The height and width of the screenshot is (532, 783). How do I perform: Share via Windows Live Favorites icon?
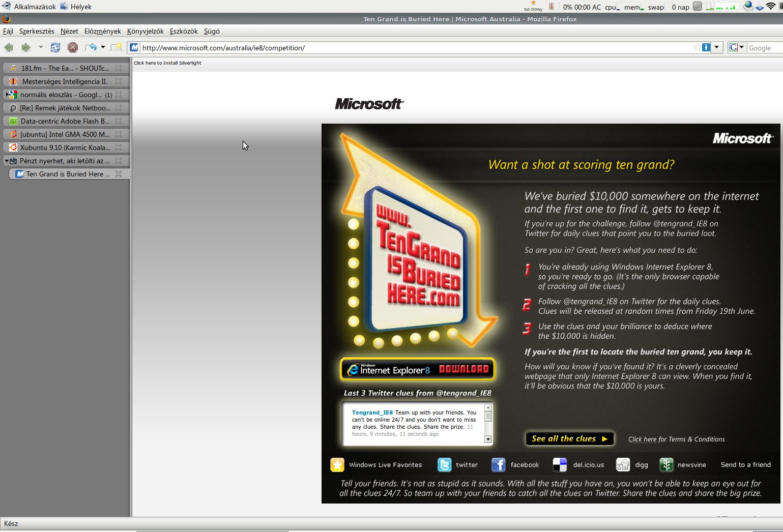tap(337, 464)
